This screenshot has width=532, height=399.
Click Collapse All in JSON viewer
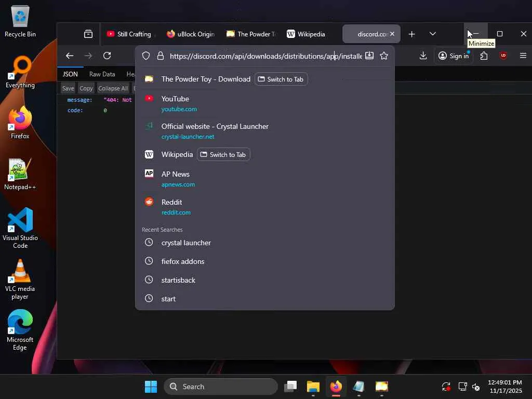pos(113,88)
